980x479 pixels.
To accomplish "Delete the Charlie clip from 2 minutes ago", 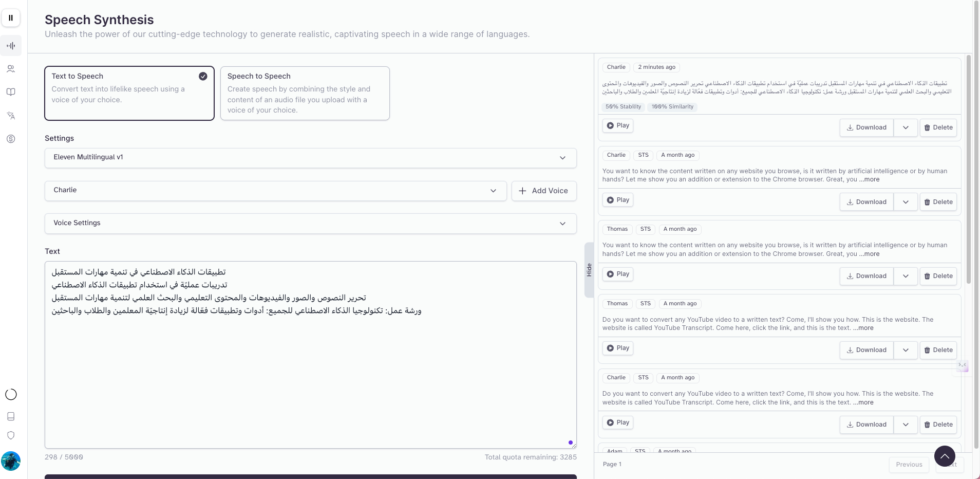I will (938, 127).
